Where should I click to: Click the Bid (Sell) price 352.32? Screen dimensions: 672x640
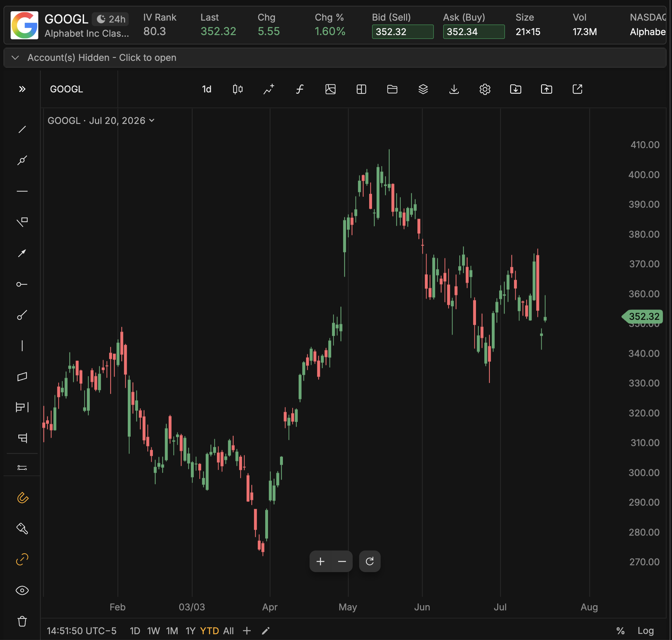403,32
